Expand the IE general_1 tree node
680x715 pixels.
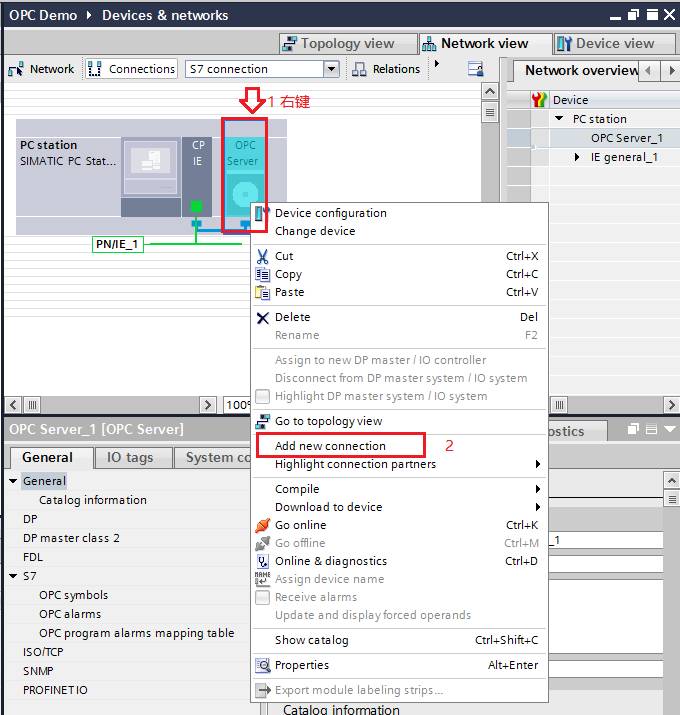point(577,157)
